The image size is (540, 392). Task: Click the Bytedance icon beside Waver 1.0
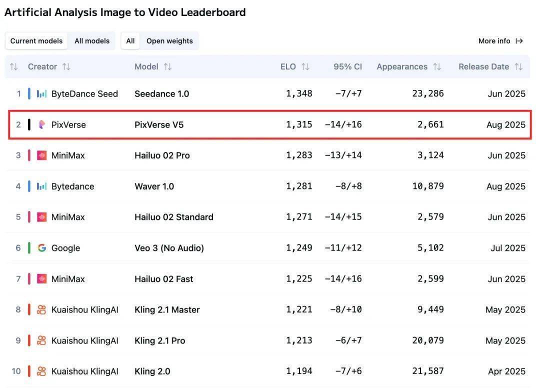41,186
